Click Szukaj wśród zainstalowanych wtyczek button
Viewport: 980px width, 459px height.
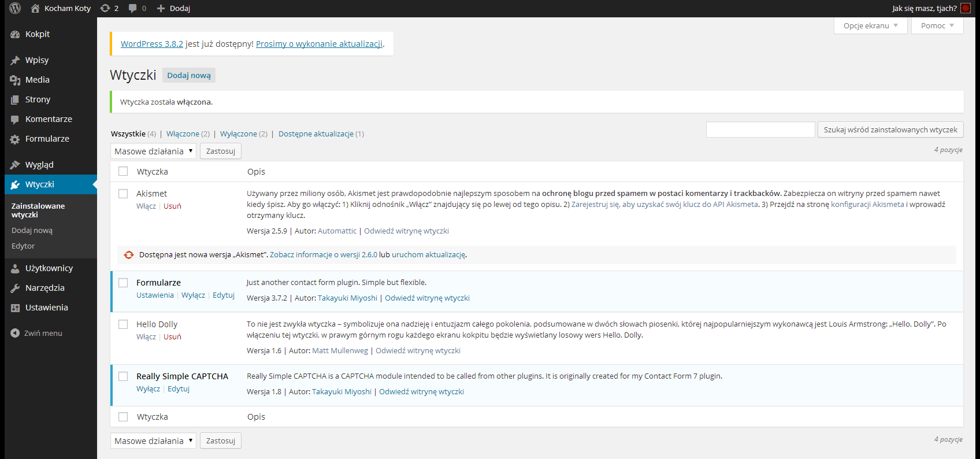tap(890, 129)
